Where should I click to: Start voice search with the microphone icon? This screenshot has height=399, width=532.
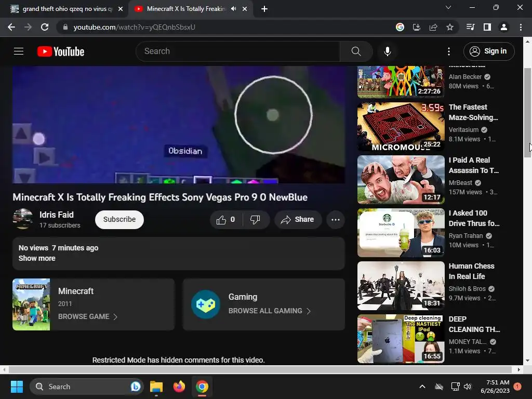click(x=388, y=51)
